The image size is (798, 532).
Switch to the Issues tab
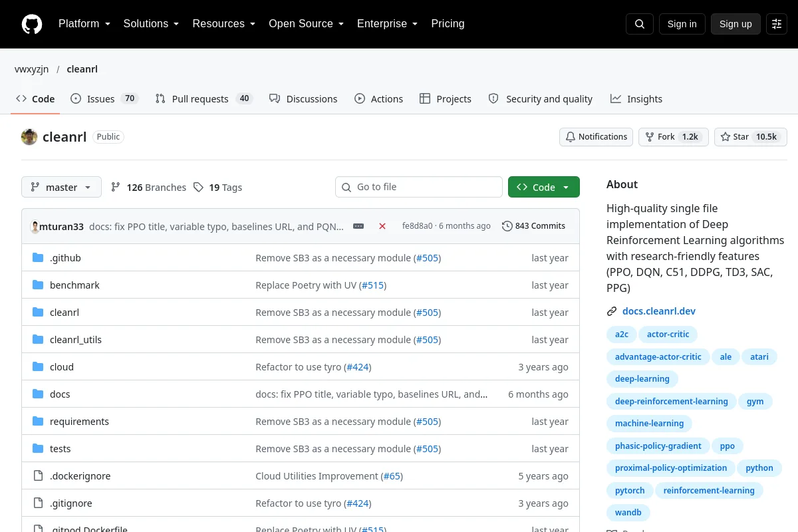coord(104,99)
